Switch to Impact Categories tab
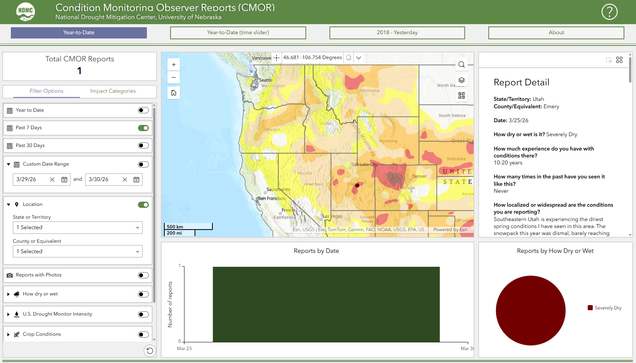 113,91
